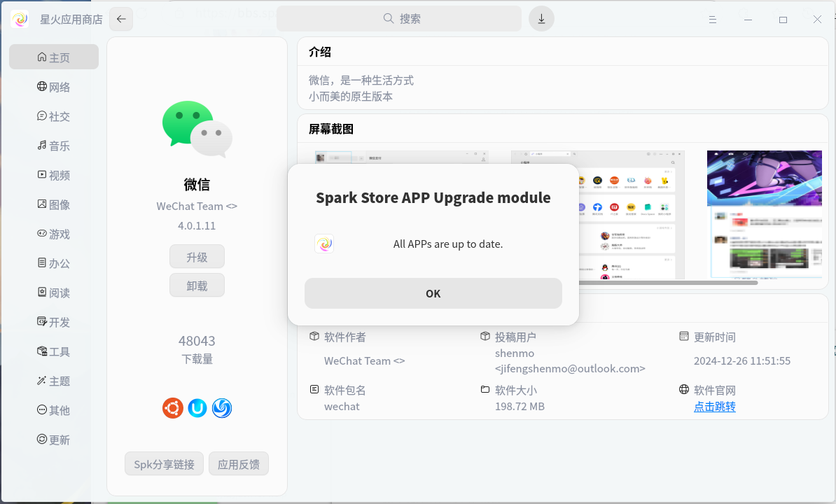Open the 游戏 category

coord(54,234)
